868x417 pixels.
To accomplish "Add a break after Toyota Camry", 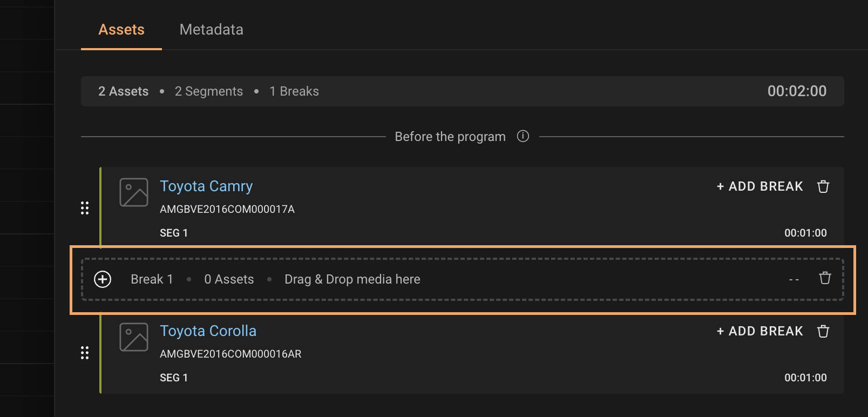I will pos(760,186).
